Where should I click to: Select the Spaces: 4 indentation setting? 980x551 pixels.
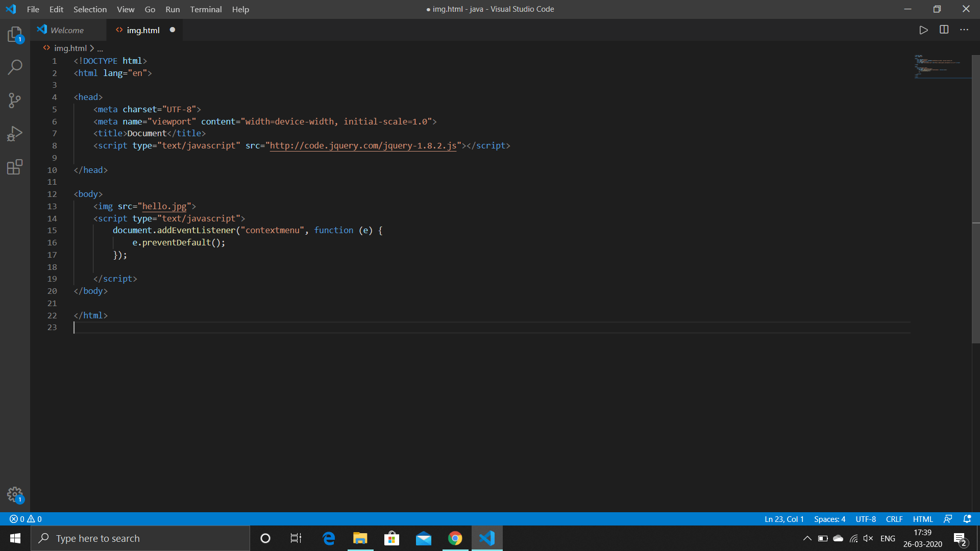(x=829, y=519)
